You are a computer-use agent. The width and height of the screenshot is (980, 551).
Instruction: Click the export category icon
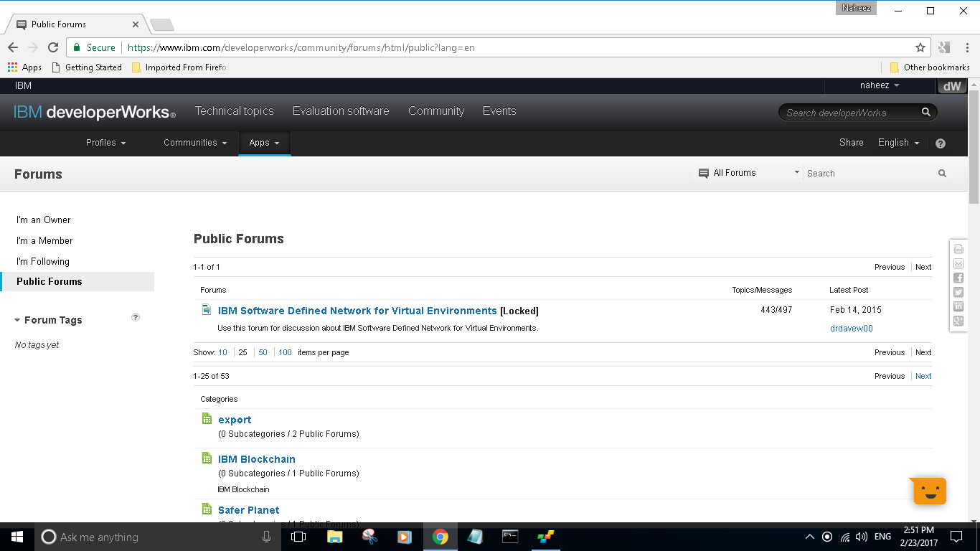coord(207,419)
